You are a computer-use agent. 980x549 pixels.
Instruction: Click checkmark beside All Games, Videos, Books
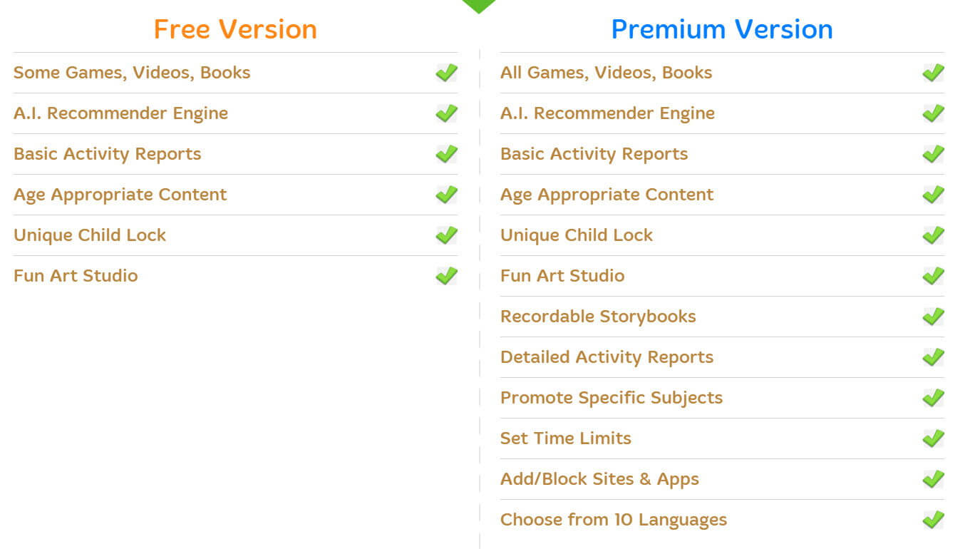pyautogui.click(x=934, y=73)
